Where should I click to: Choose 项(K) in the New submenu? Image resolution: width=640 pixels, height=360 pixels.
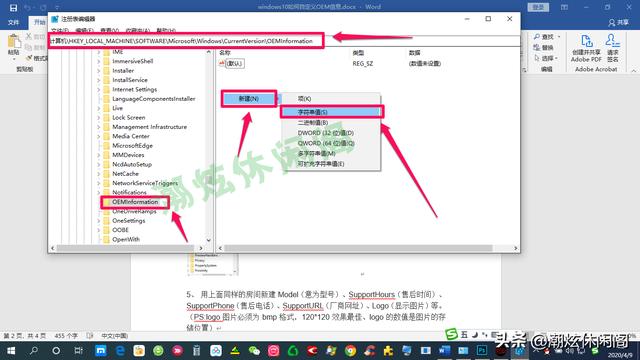(x=330, y=99)
